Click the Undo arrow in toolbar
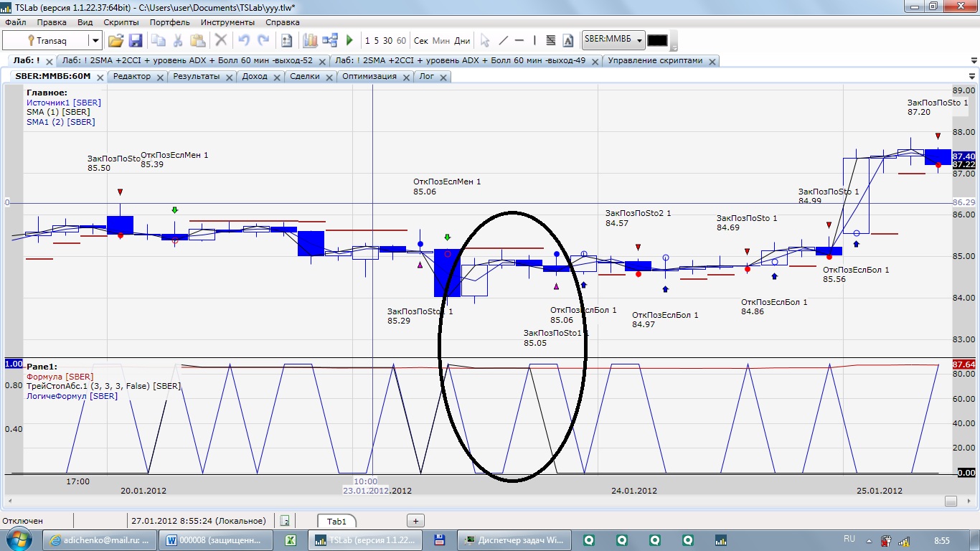 [x=244, y=41]
